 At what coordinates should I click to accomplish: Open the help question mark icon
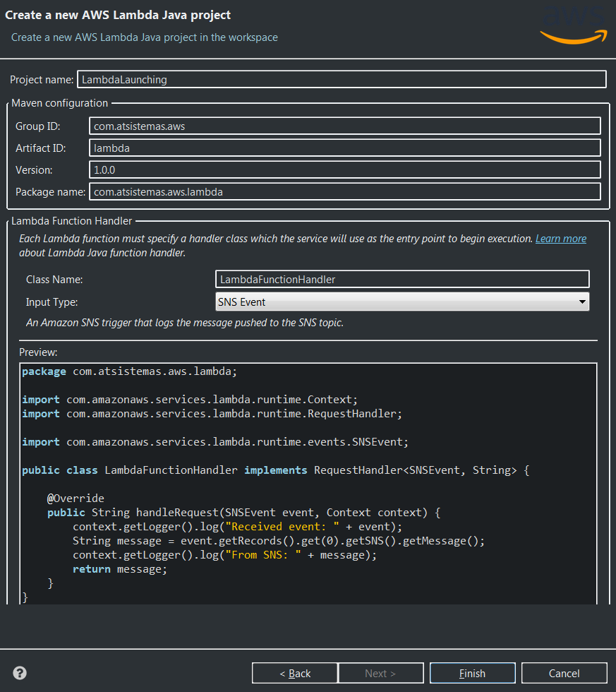(20, 673)
